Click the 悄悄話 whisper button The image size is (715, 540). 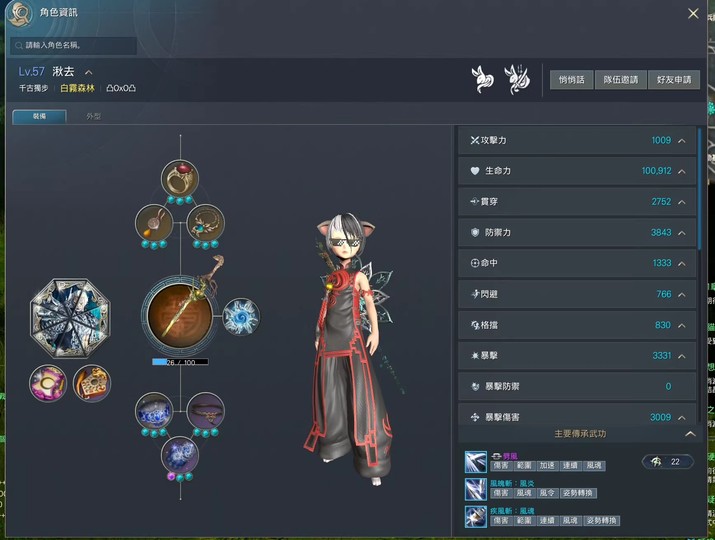click(571, 80)
